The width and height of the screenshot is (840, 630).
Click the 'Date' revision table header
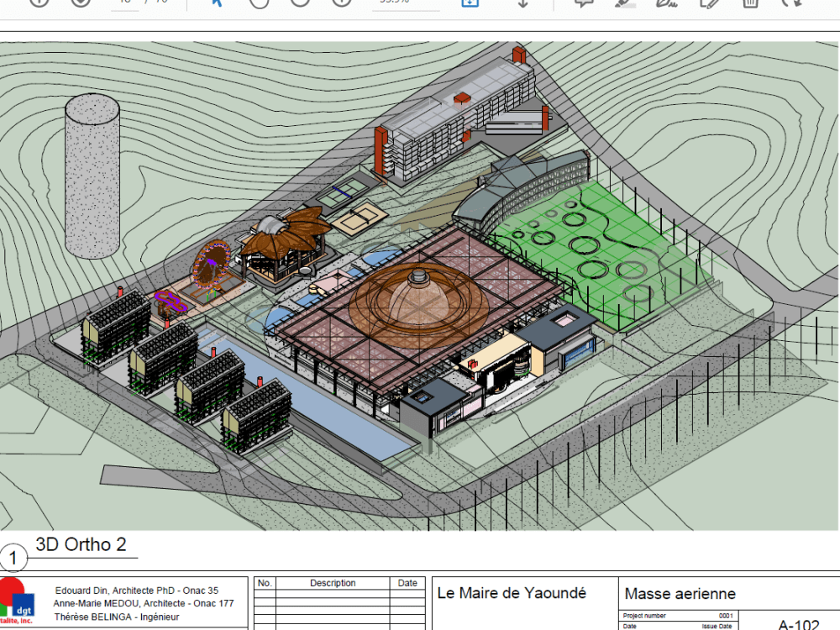click(407, 583)
